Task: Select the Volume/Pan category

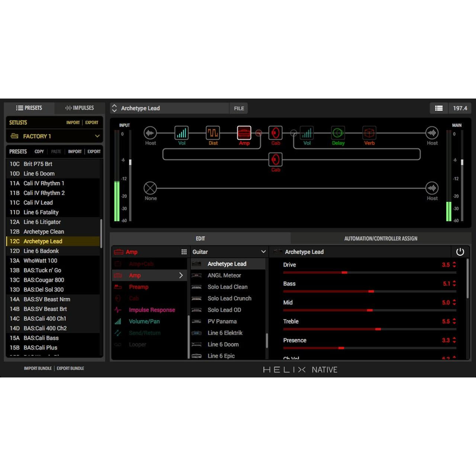Action: pos(145,321)
